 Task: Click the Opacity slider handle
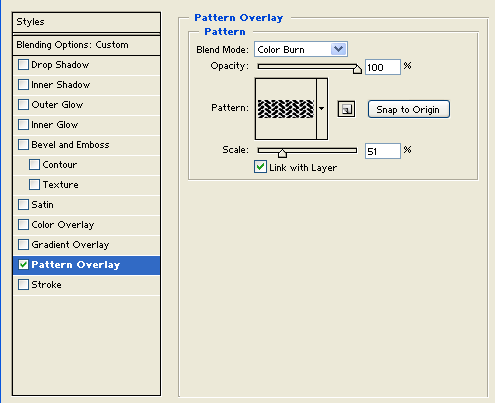[357, 69]
